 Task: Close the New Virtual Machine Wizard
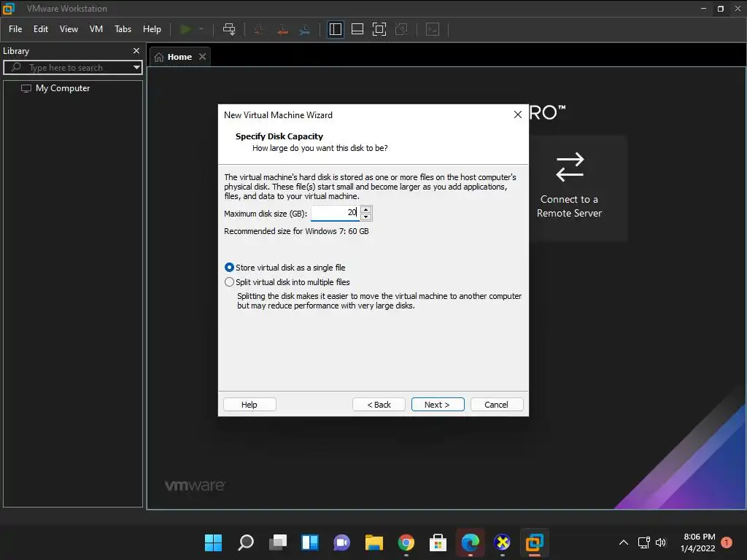518,114
